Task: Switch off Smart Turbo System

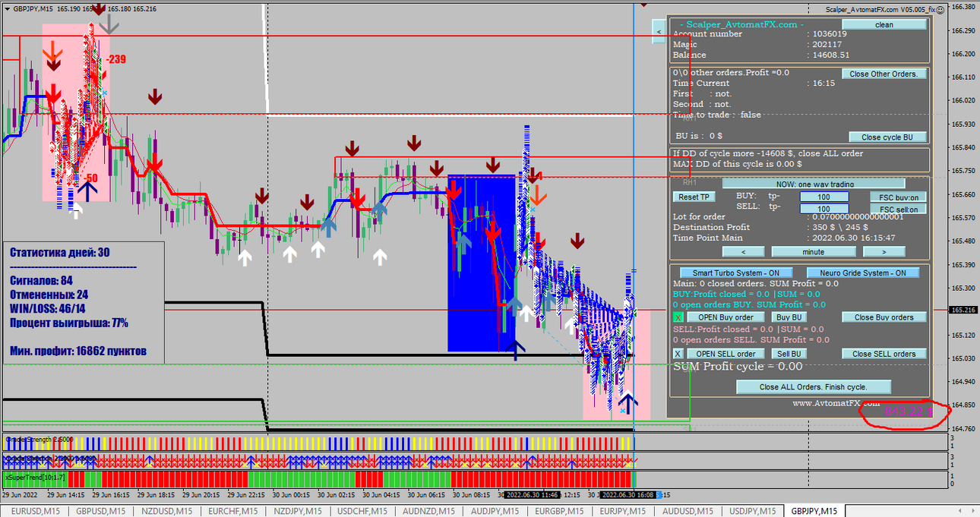Action: (736, 273)
